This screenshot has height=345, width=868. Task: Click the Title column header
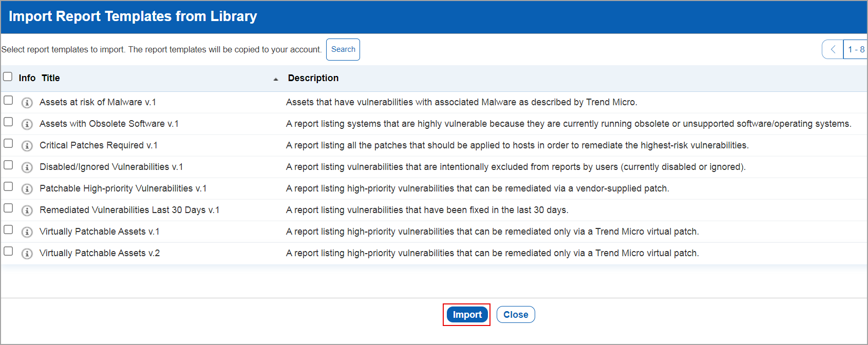51,78
